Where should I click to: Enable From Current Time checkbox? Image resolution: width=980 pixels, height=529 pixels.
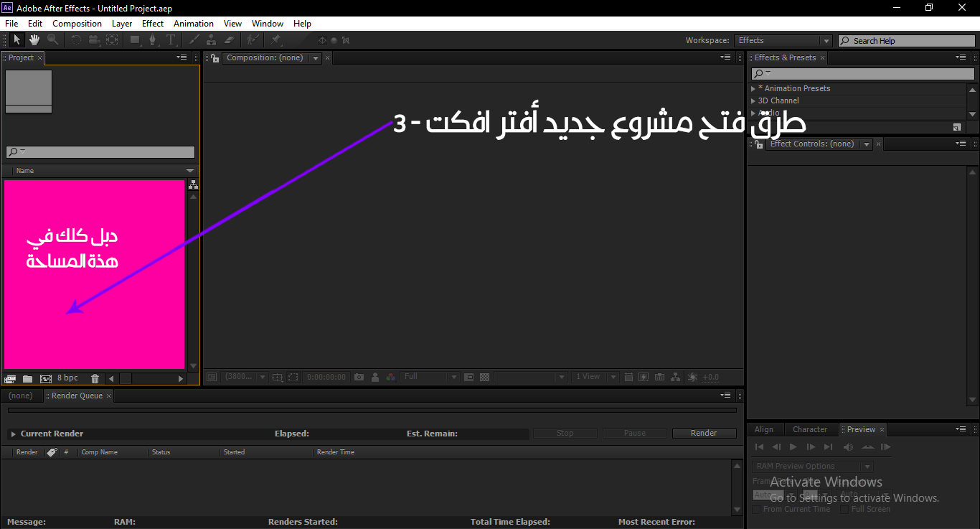coord(756,509)
